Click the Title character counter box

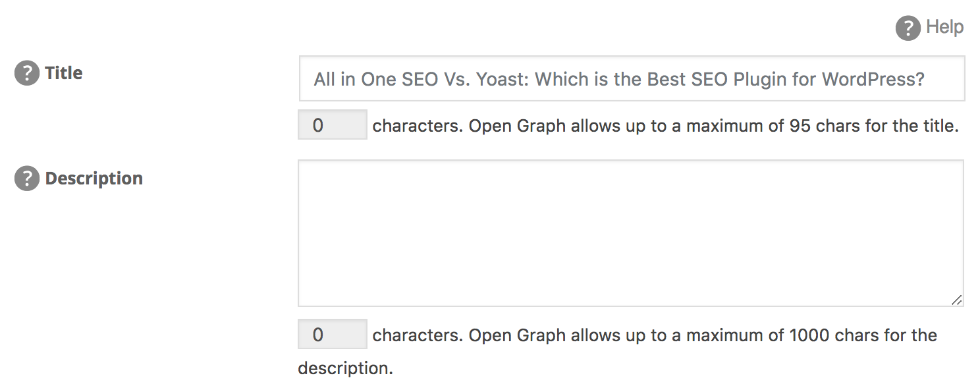[333, 125]
